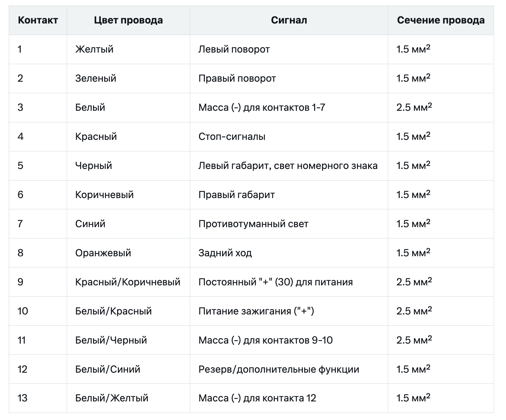Click the "Задний ход" signal cell
This screenshot has width=506, height=420.
pyautogui.click(x=289, y=253)
